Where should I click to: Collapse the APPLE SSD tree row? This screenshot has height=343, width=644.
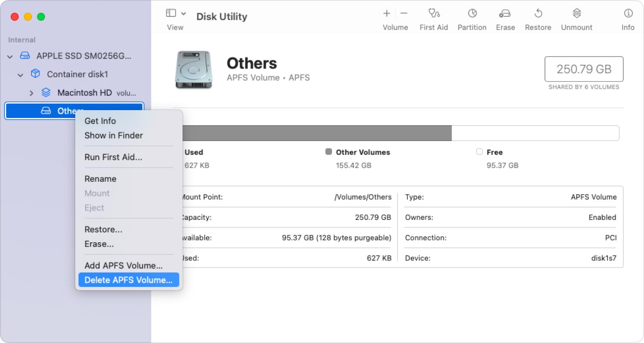coord(10,56)
